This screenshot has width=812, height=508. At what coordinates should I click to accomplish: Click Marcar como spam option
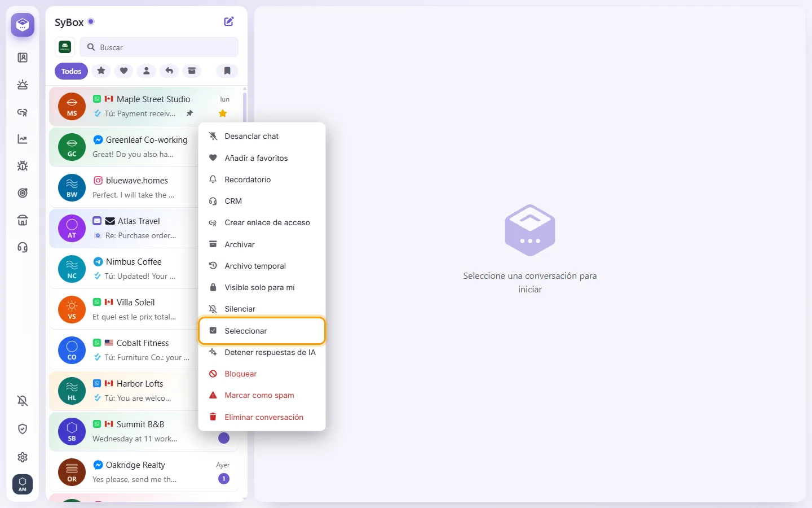pyautogui.click(x=262, y=395)
